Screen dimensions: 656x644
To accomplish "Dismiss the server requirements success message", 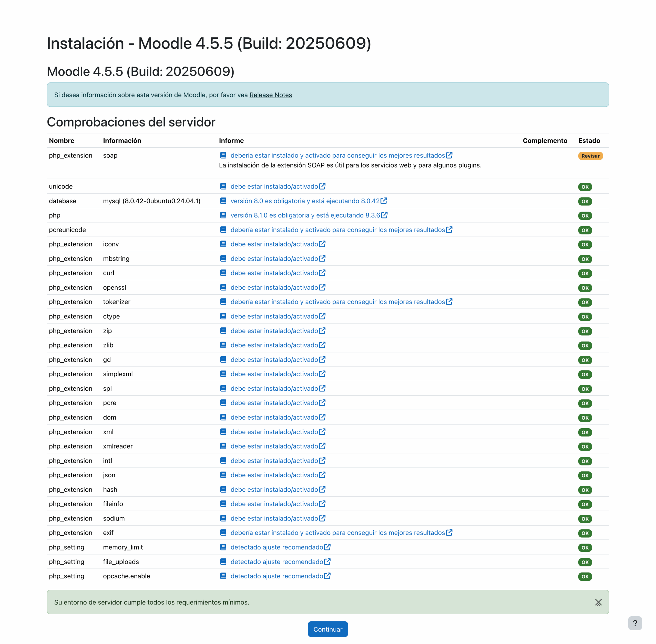I will pos(598,603).
